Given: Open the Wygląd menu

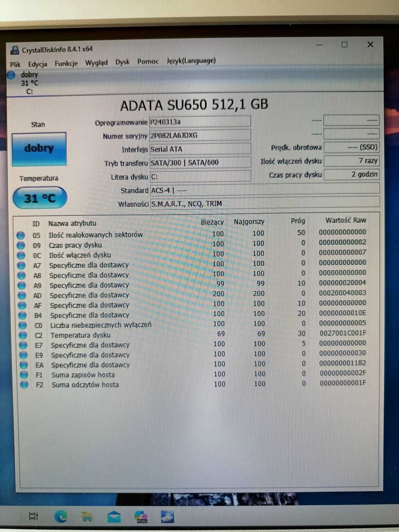Looking at the screenshot, I should click(96, 62).
